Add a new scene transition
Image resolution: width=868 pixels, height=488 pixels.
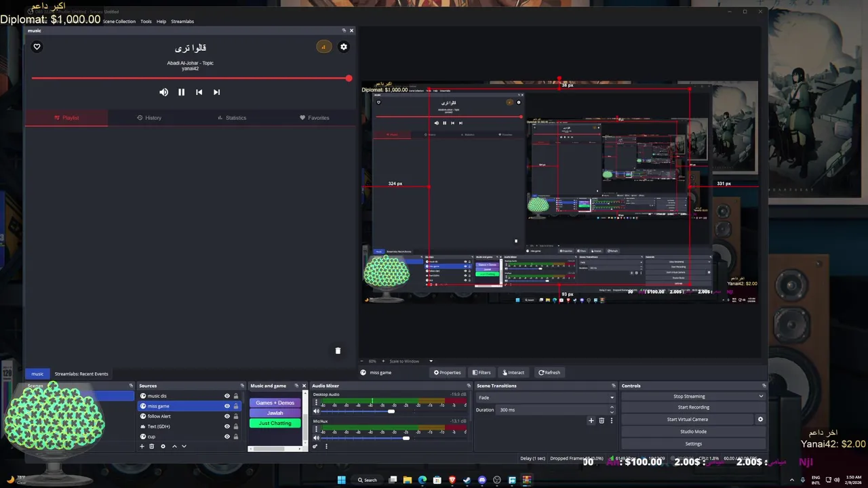coord(591,420)
